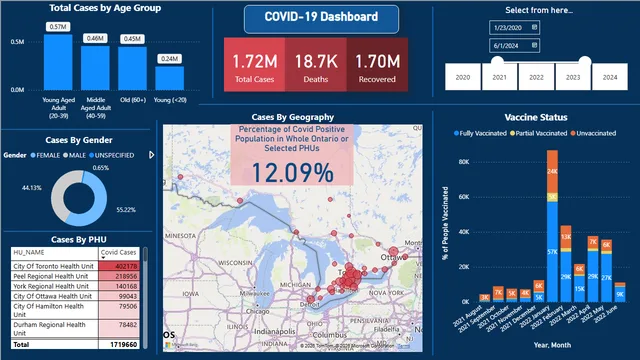Select City Of Hamilton Health Unit row
This screenshot has width=640, height=360.
76,310
